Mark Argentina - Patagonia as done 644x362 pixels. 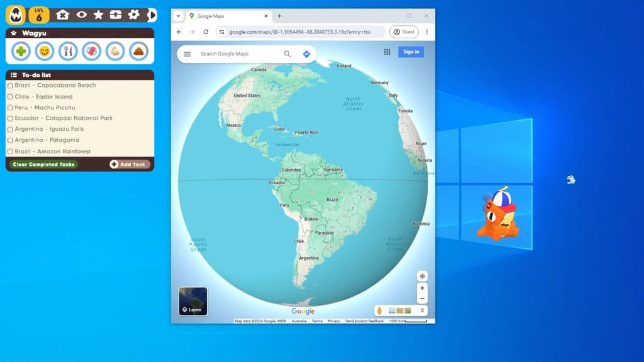click(10, 140)
